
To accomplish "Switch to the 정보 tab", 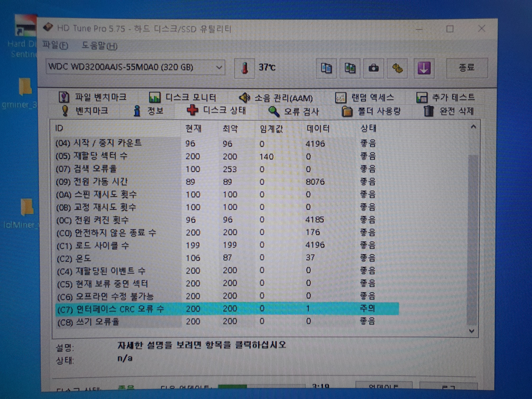I will tap(149, 111).
